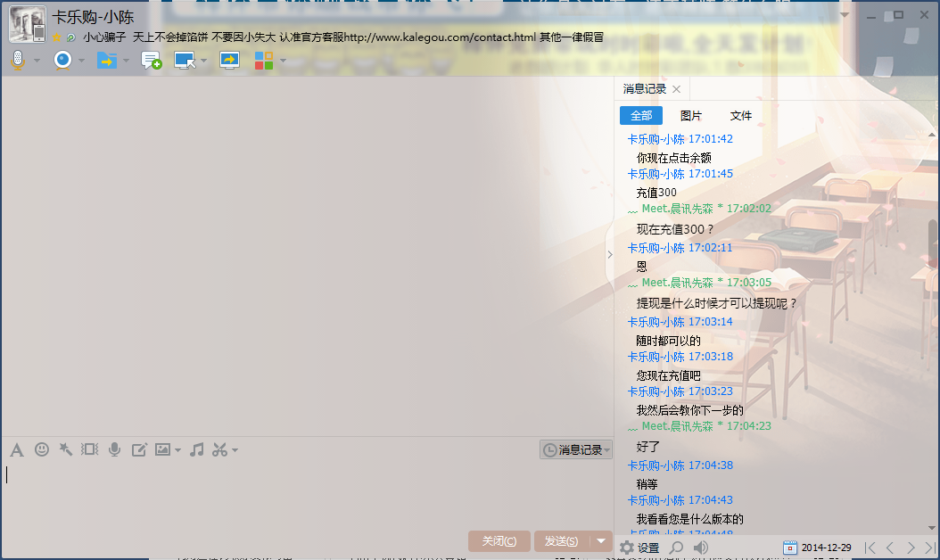Select the 文件 tab in message history

tap(741, 116)
